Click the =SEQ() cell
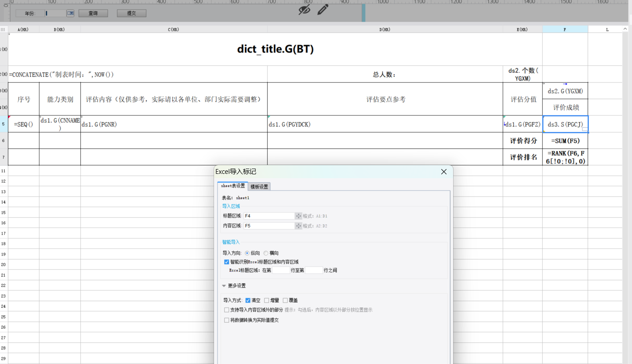632x364 pixels. 23,124
